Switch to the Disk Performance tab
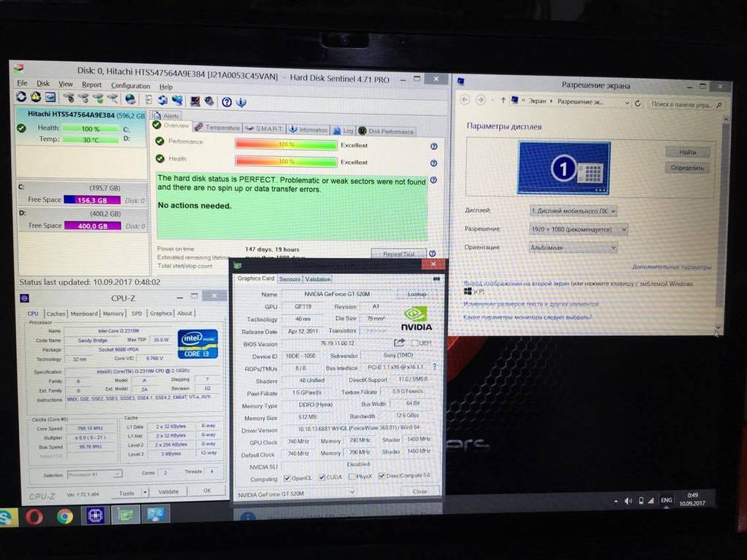Image resolution: width=747 pixels, height=560 pixels. click(x=387, y=131)
